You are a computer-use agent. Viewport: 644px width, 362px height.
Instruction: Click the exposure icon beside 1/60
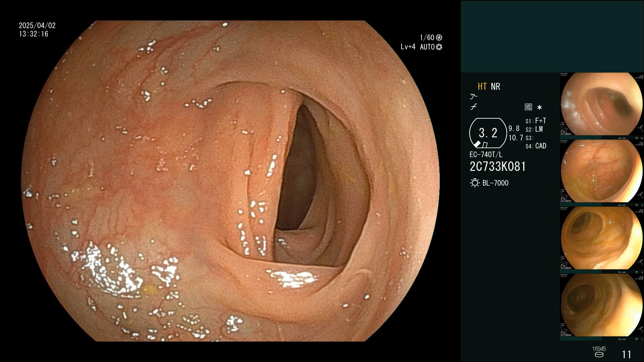(x=439, y=38)
